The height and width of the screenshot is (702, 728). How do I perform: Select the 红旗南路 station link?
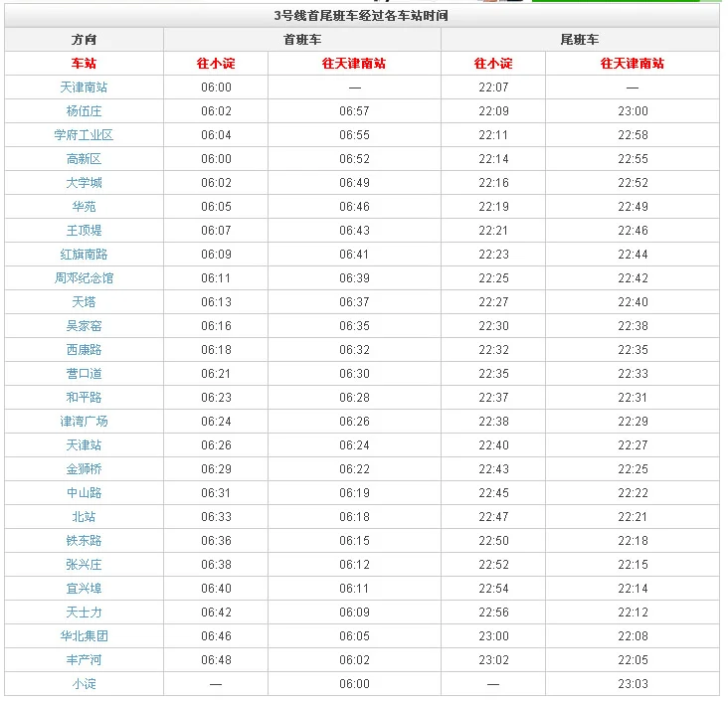pyautogui.click(x=84, y=255)
